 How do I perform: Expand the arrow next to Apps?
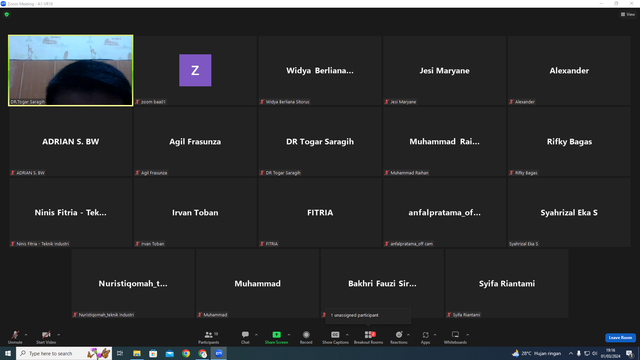click(x=435, y=335)
